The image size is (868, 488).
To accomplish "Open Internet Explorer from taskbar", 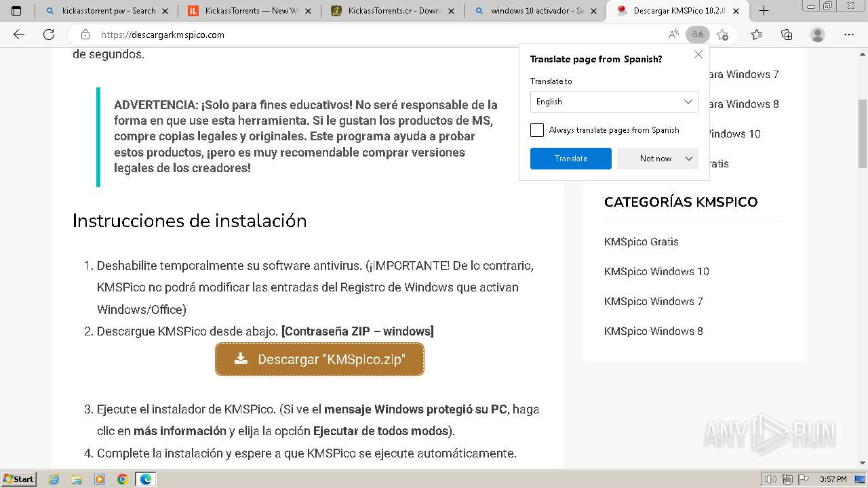I will tap(54, 479).
